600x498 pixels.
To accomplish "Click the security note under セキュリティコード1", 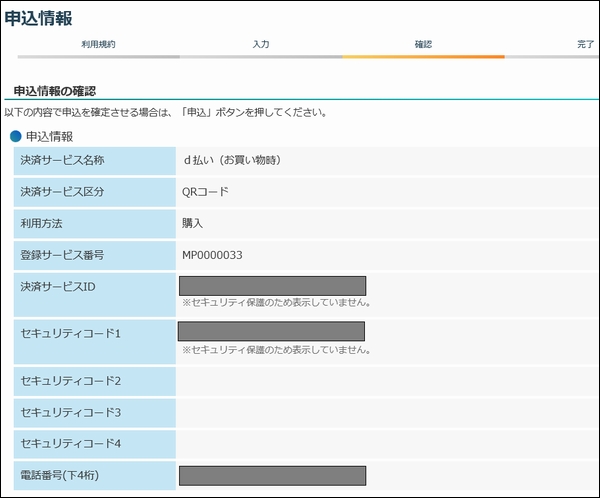I will pos(276,350).
